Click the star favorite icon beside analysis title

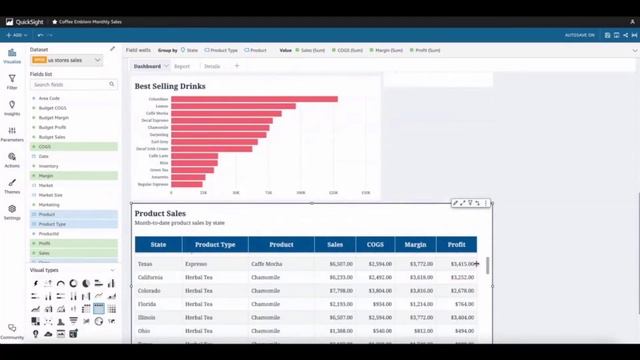(x=55, y=22)
